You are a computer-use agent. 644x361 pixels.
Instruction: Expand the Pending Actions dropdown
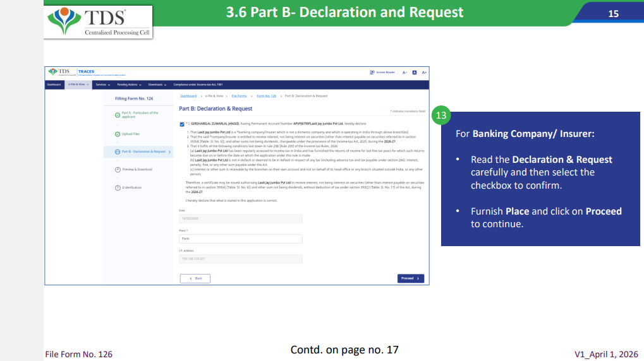click(130, 84)
